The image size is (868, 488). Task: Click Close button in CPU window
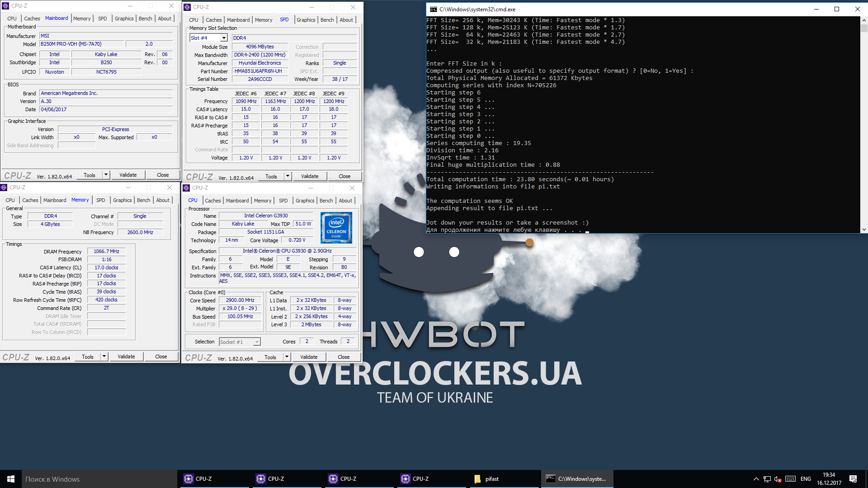point(344,357)
